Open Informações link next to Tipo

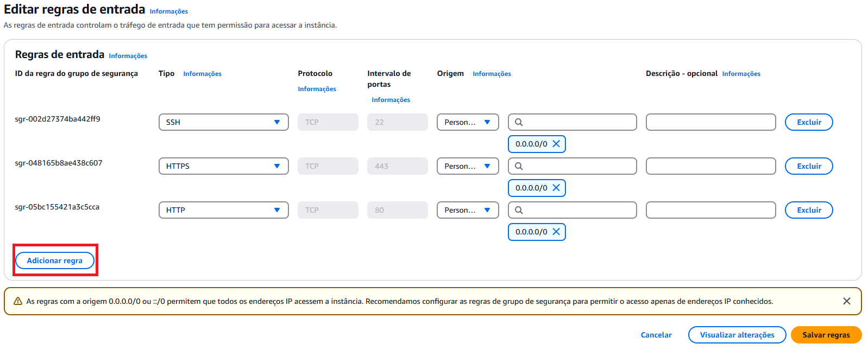(203, 74)
